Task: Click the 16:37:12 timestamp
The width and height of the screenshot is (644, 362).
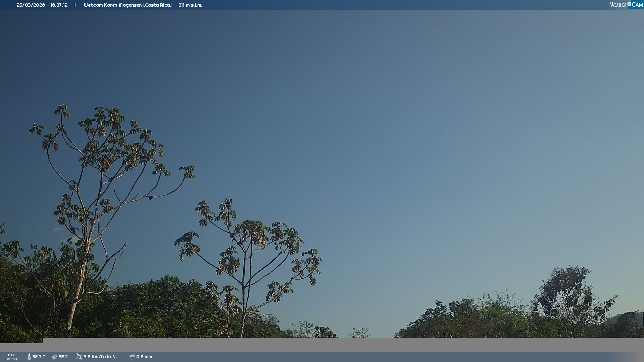Action: point(59,5)
